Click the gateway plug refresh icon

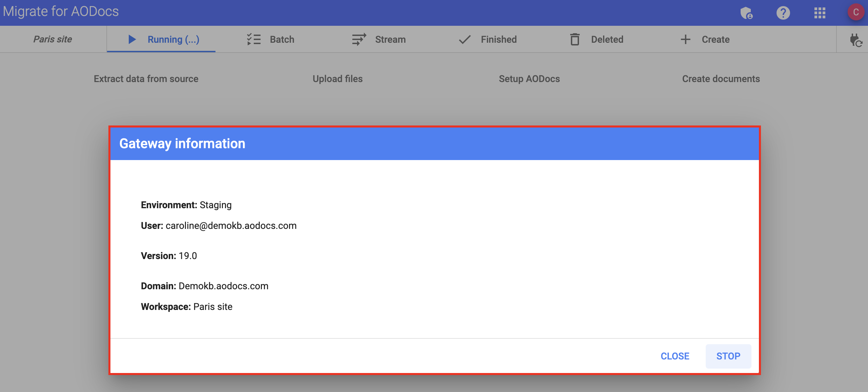(856, 40)
